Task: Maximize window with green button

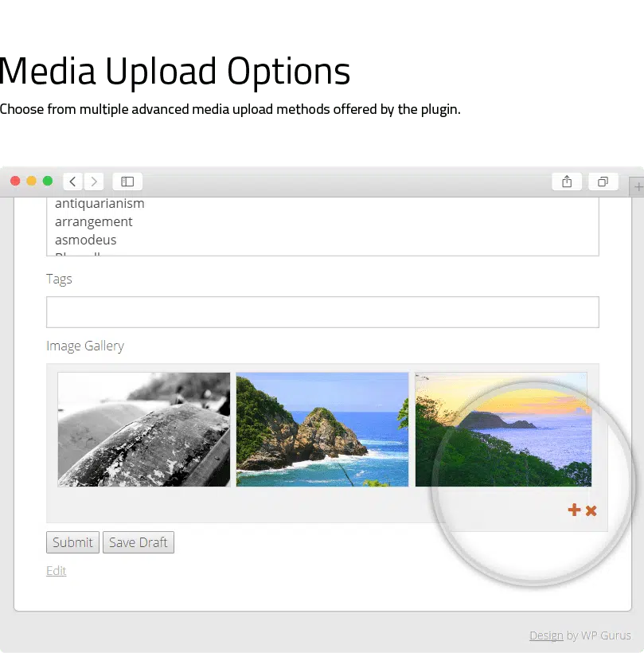Action: (48, 181)
